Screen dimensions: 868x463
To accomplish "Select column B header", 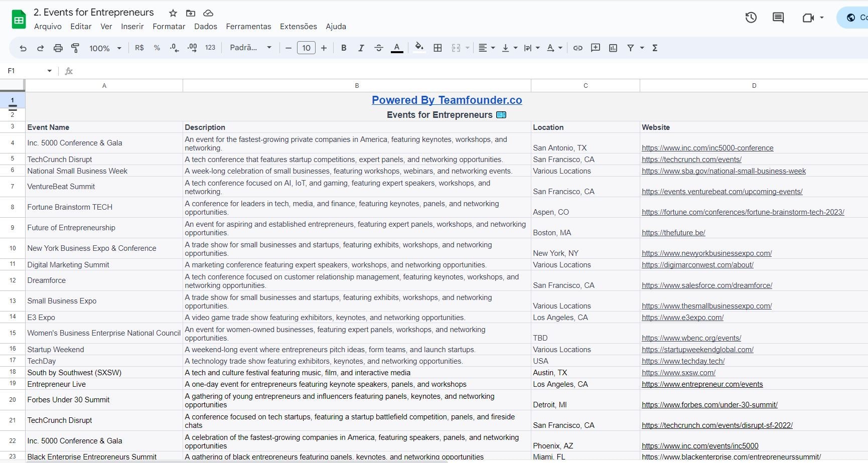I will (x=357, y=86).
